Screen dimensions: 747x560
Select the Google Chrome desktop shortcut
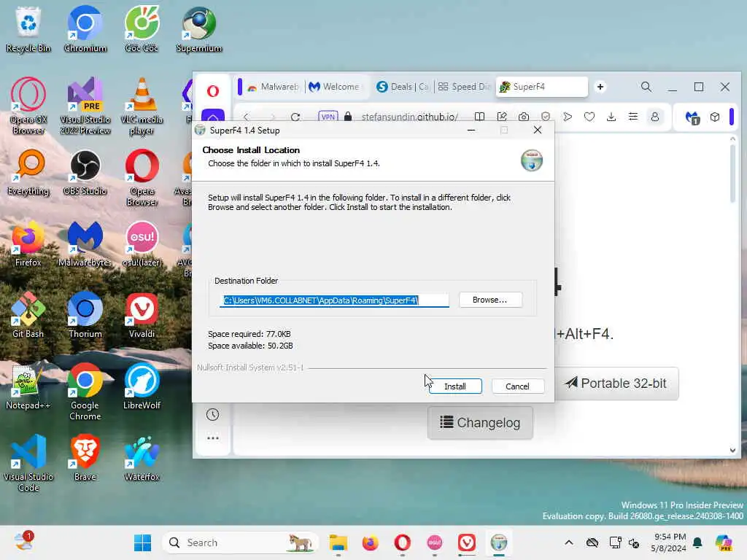85,392
